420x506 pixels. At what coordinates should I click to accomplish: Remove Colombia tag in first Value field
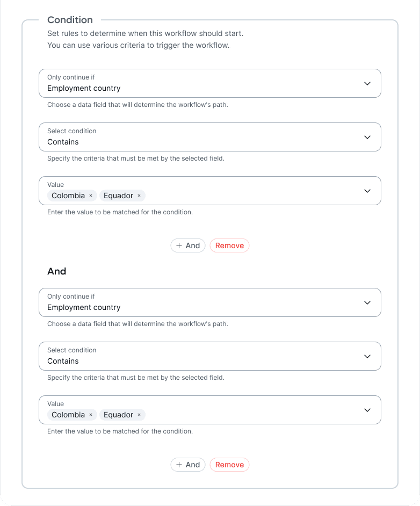(91, 196)
